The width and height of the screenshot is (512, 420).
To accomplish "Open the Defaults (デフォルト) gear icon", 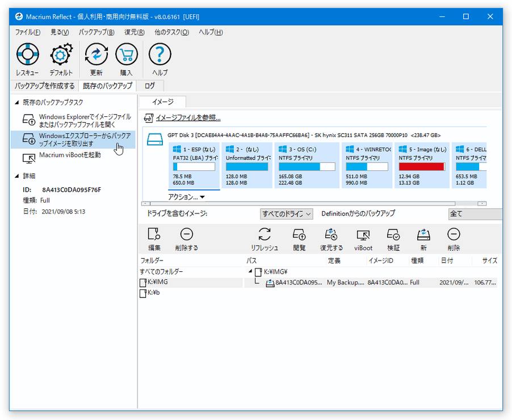I will pyautogui.click(x=61, y=54).
